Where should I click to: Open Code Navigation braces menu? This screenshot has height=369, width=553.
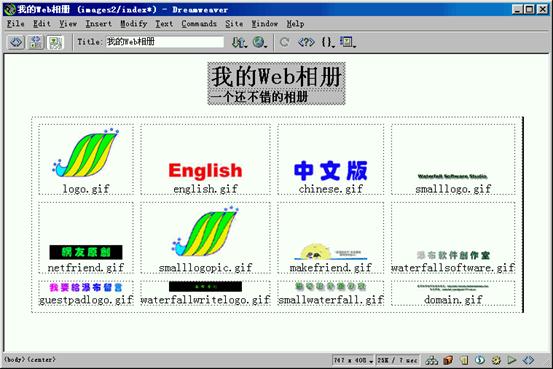(328, 42)
